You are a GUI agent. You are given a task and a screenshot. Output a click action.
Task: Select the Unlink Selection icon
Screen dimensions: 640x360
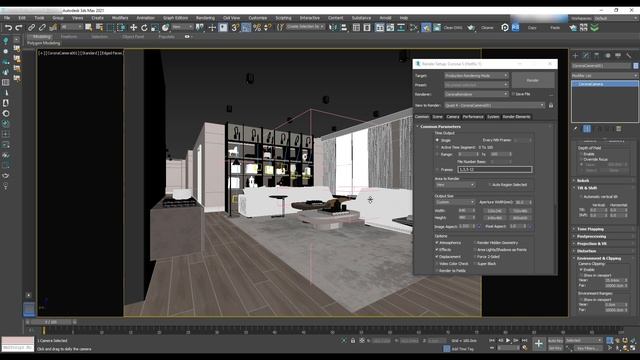coord(42,27)
